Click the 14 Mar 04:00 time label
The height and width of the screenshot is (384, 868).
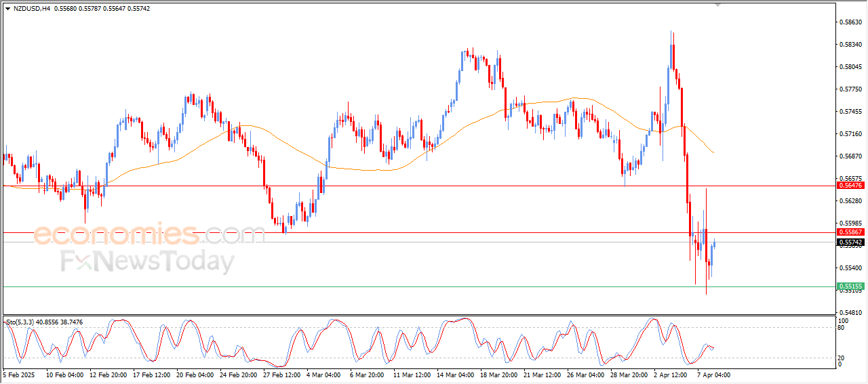point(455,375)
